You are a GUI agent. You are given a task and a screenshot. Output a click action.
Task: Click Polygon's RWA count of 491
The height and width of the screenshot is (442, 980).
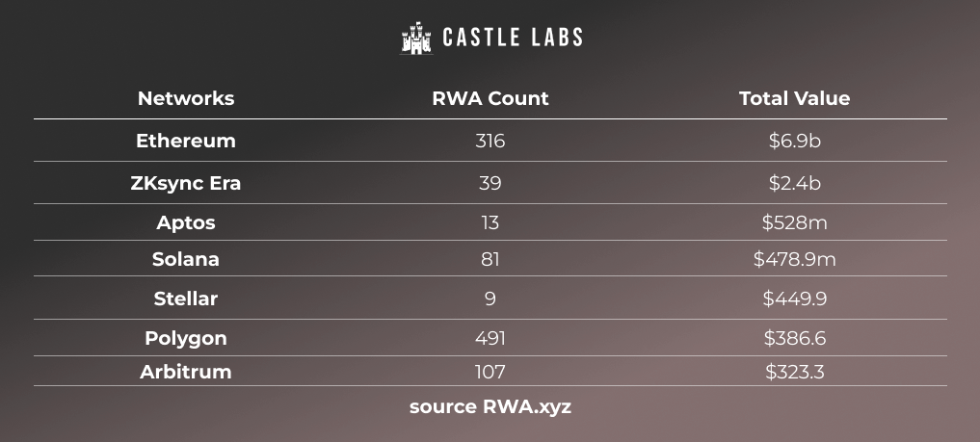pyautogui.click(x=490, y=338)
